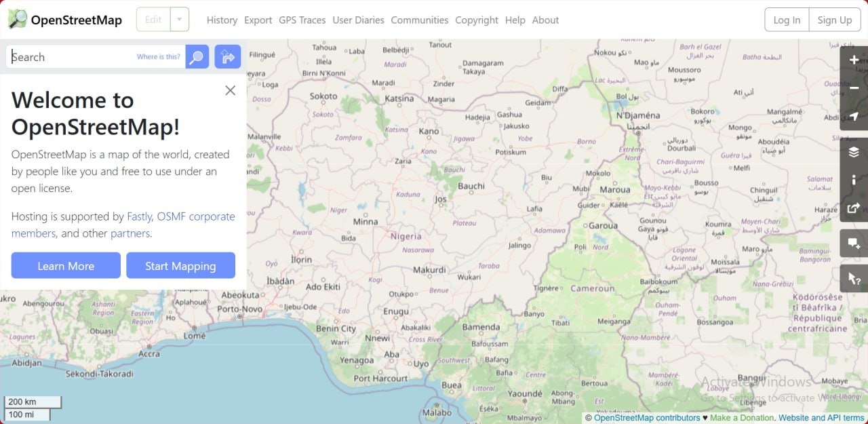Open the Help menu item

point(515,20)
